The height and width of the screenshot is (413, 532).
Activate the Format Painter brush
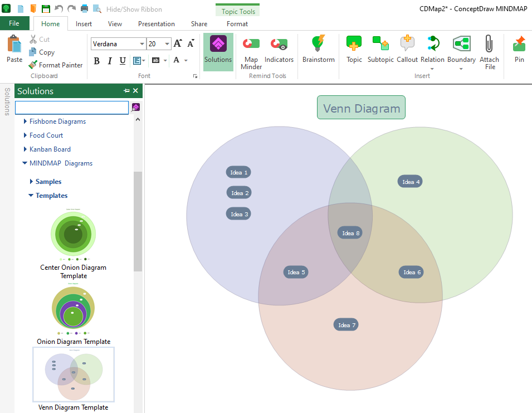pos(33,65)
